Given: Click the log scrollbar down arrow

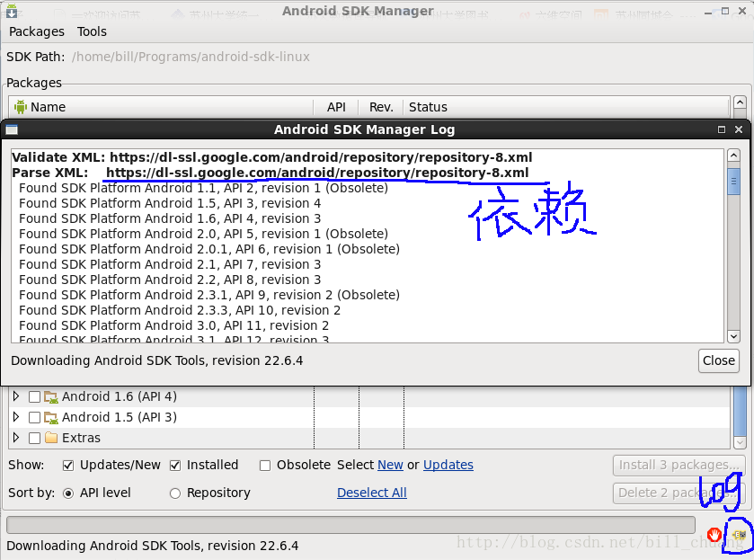Looking at the screenshot, I should (x=733, y=336).
